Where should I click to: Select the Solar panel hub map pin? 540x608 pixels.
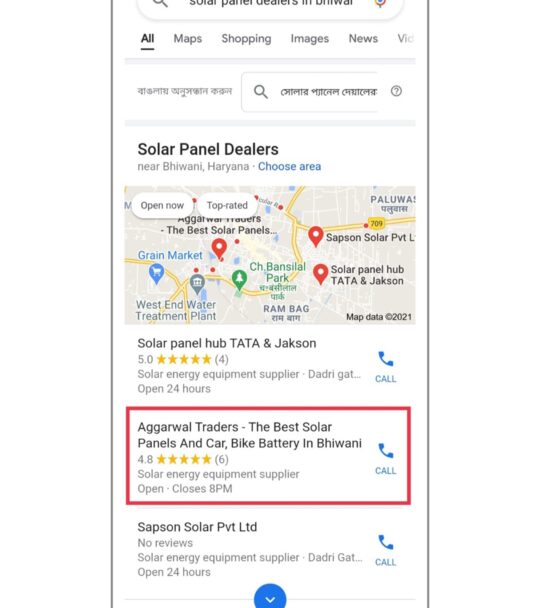click(321, 274)
